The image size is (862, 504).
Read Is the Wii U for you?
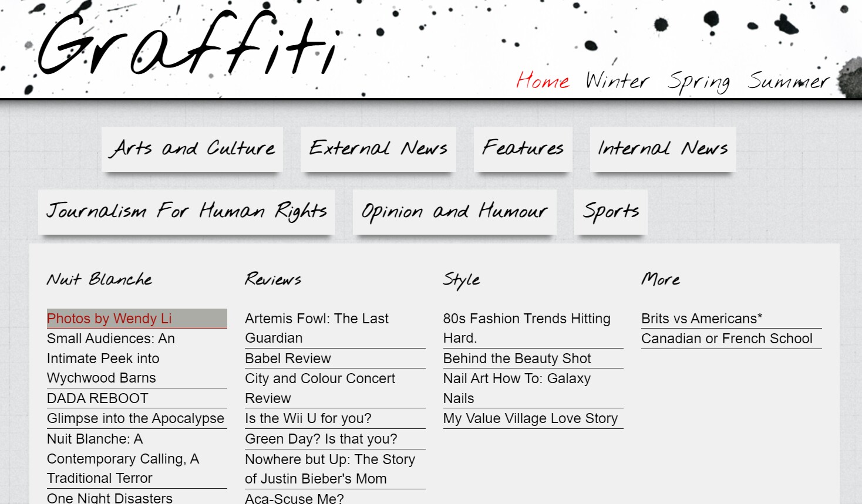(308, 418)
